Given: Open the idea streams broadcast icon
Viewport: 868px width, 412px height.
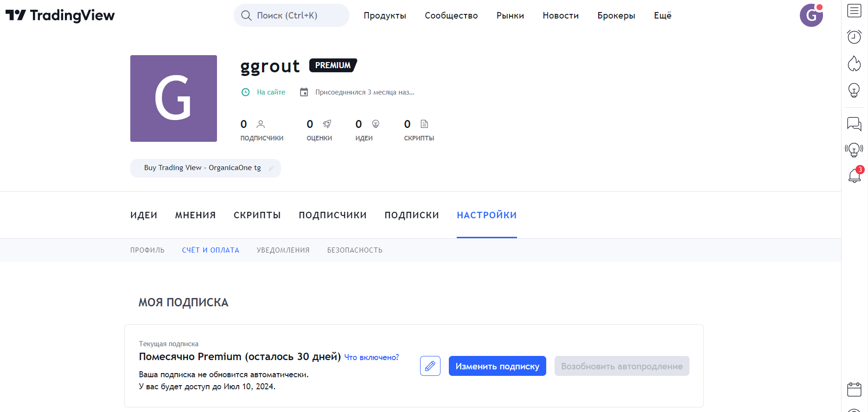Looking at the screenshot, I should tap(854, 150).
